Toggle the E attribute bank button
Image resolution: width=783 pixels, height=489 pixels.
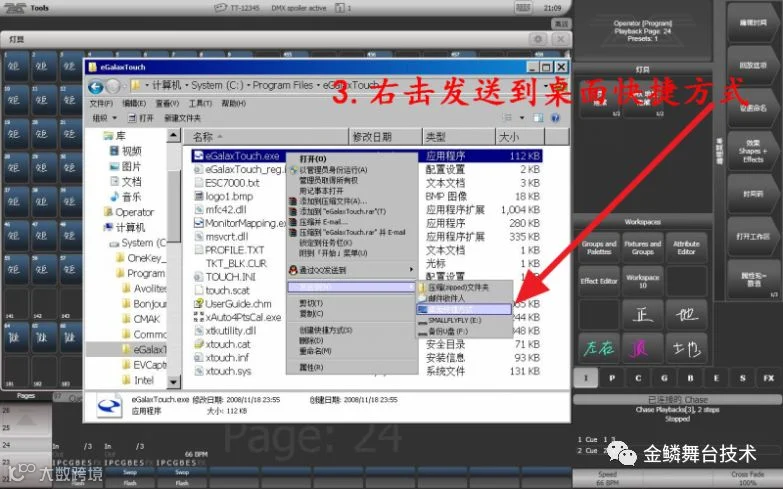coord(716,378)
